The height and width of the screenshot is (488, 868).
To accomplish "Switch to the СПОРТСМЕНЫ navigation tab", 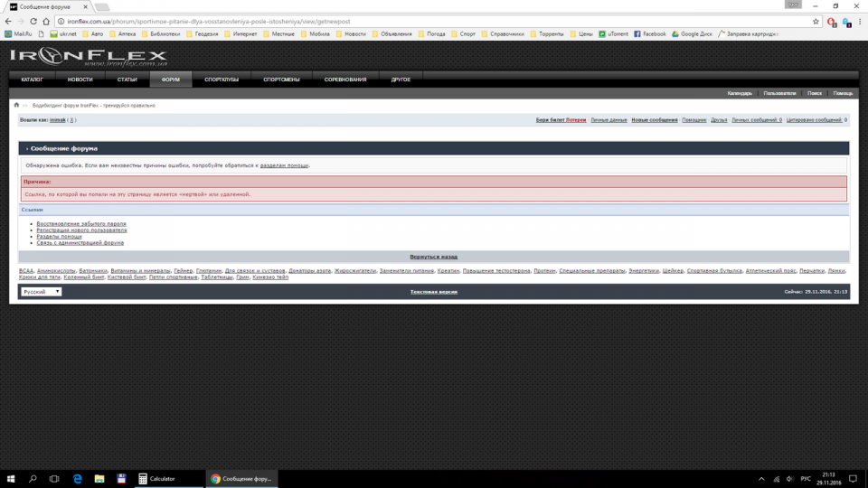I will (x=281, y=80).
